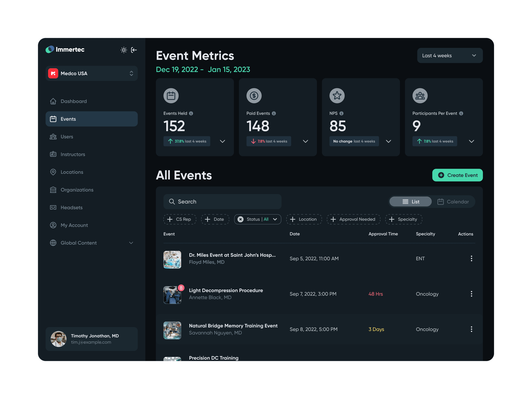Open the Last 4 weeks range dropdown

click(450, 55)
